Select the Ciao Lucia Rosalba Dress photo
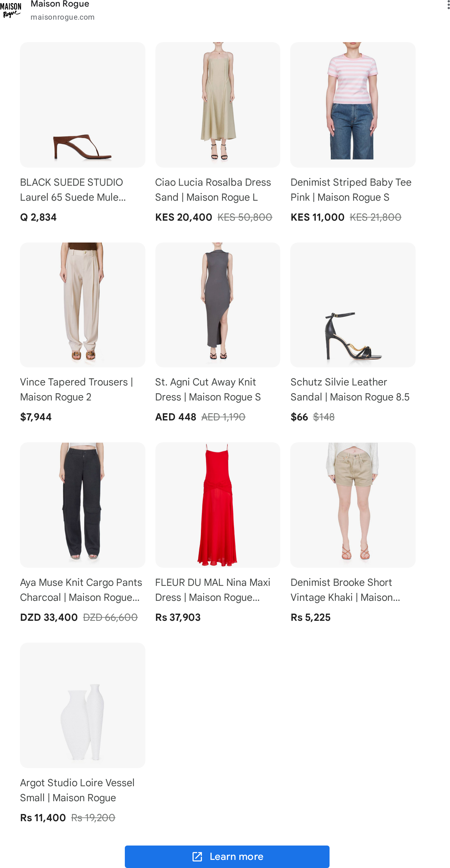The height and width of the screenshot is (868, 450). coord(218,105)
